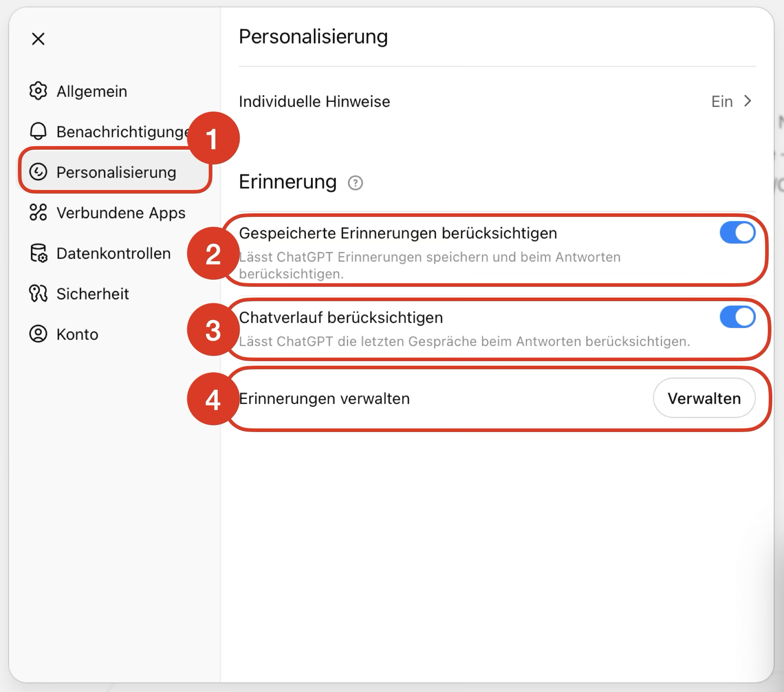Click the Chatverlauf berücksichtigen title text
The height and width of the screenshot is (692, 784).
pos(341,317)
